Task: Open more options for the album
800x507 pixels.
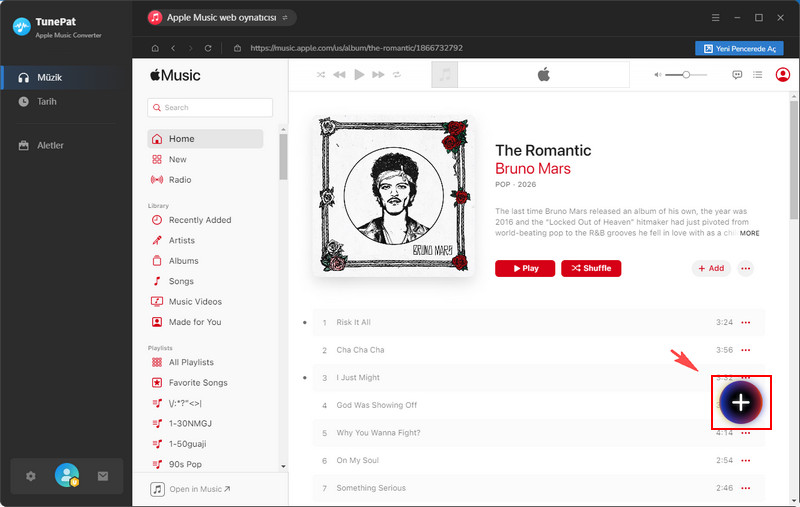Action: pos(745,268)
